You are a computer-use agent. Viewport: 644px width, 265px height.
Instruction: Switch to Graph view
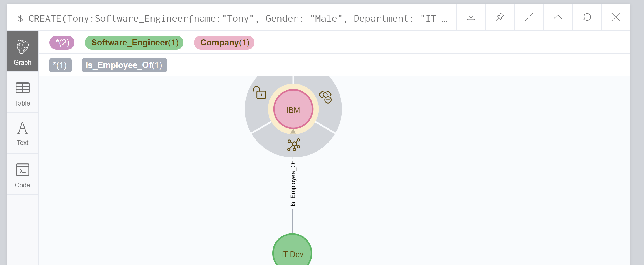coord(23,51)
